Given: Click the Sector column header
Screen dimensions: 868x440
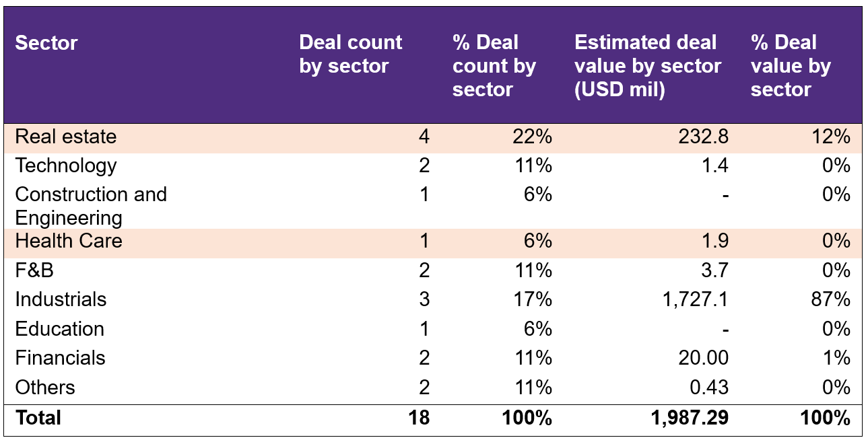Looking at the screenshot, I should pyautogui.click(x=46, y=43).
